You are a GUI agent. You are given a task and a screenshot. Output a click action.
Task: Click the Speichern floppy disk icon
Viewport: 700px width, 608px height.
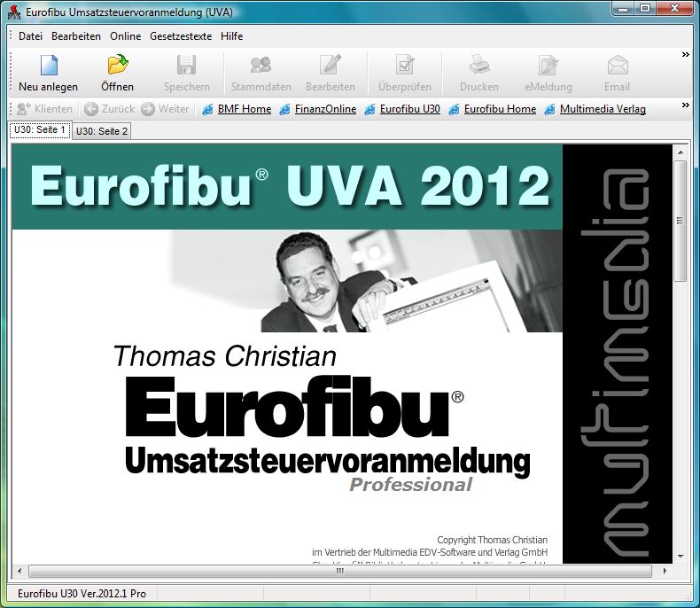[186, 66]
